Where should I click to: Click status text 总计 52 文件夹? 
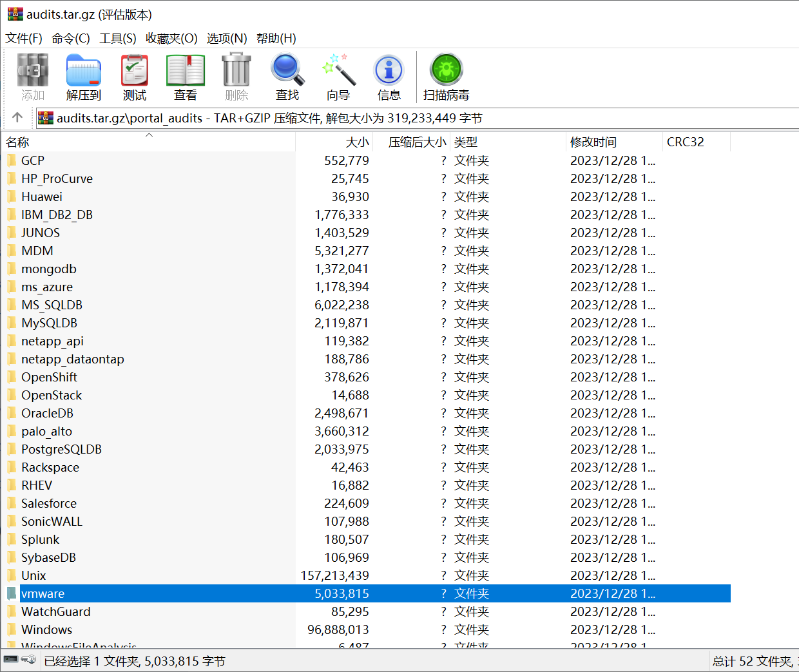click(753, 661)
